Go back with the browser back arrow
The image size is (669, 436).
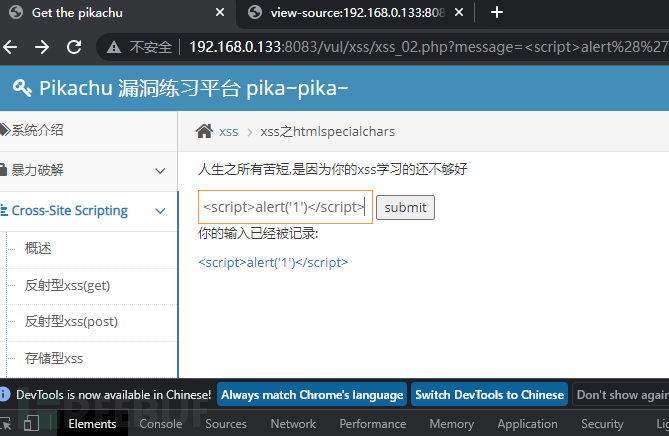tap(10, 47)
